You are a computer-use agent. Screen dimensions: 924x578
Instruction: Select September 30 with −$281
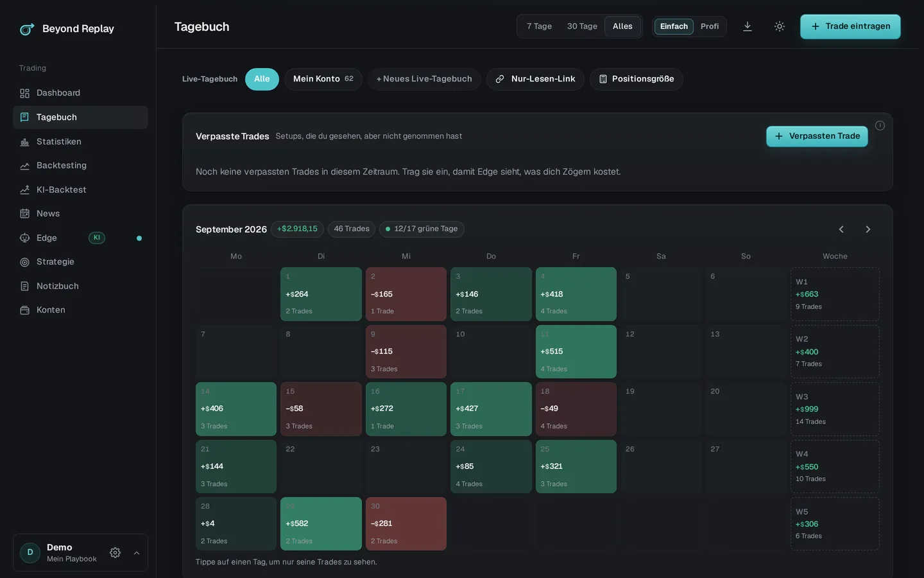406,523
